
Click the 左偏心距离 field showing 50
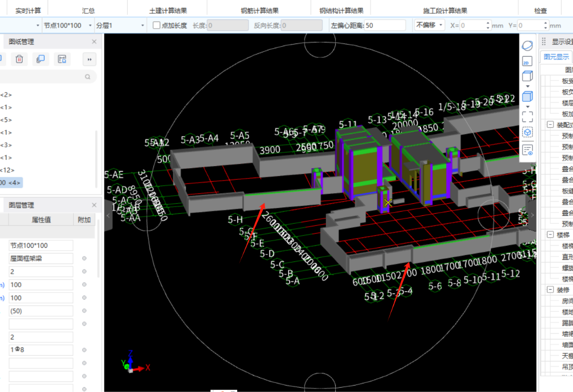(385, 25)
